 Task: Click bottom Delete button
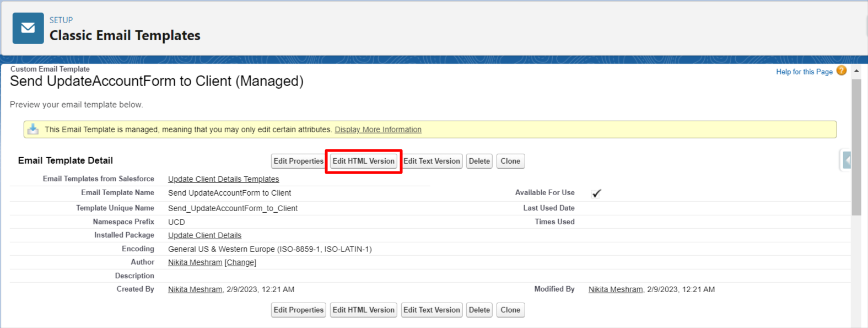pos(479,310)
